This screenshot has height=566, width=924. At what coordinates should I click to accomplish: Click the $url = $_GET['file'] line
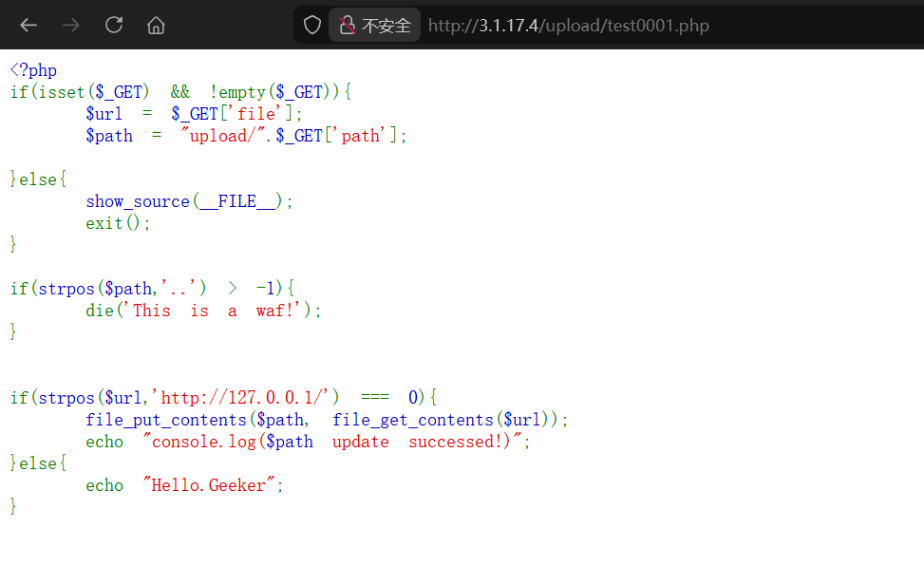(x=194, y=114)
